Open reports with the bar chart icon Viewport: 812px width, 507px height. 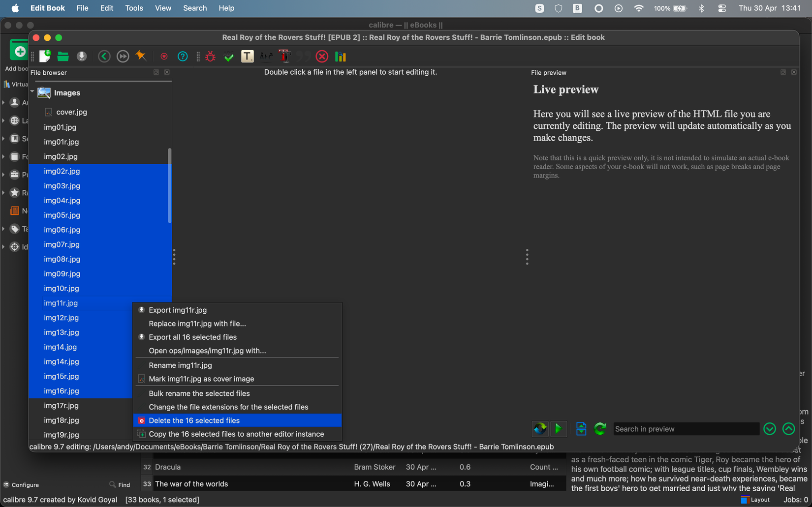[341, 57]
